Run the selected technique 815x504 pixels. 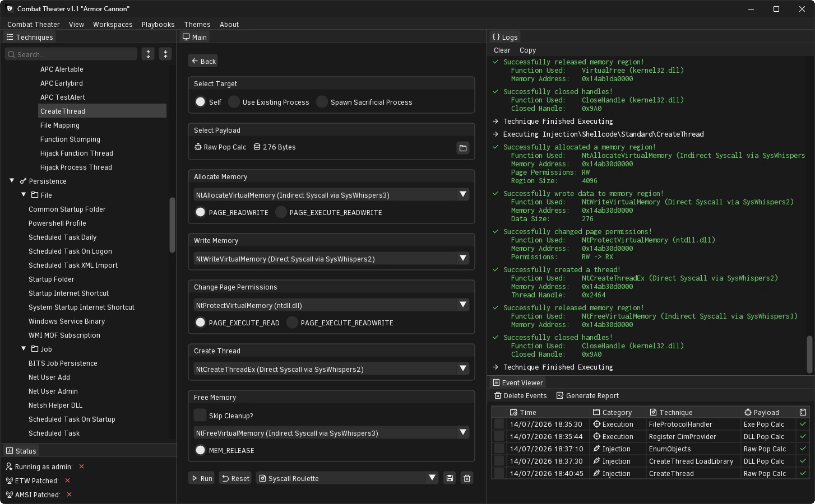[201, 478]
